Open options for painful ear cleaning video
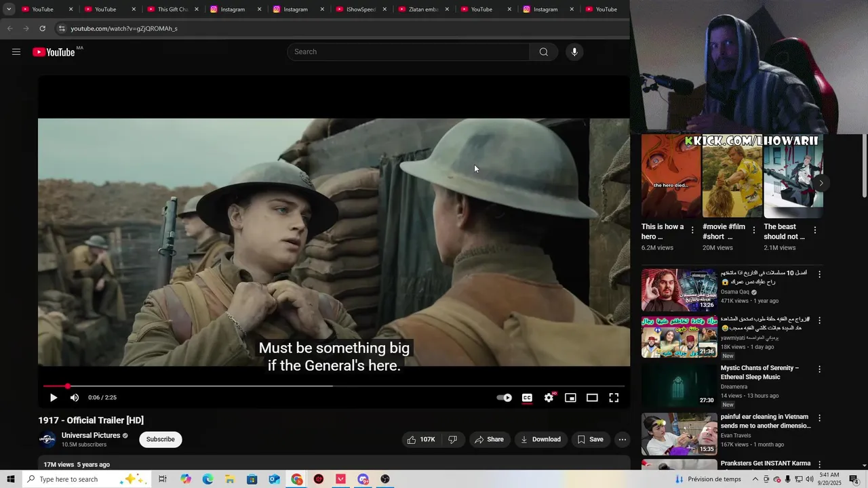868x488 pixels. pos(819,418)
